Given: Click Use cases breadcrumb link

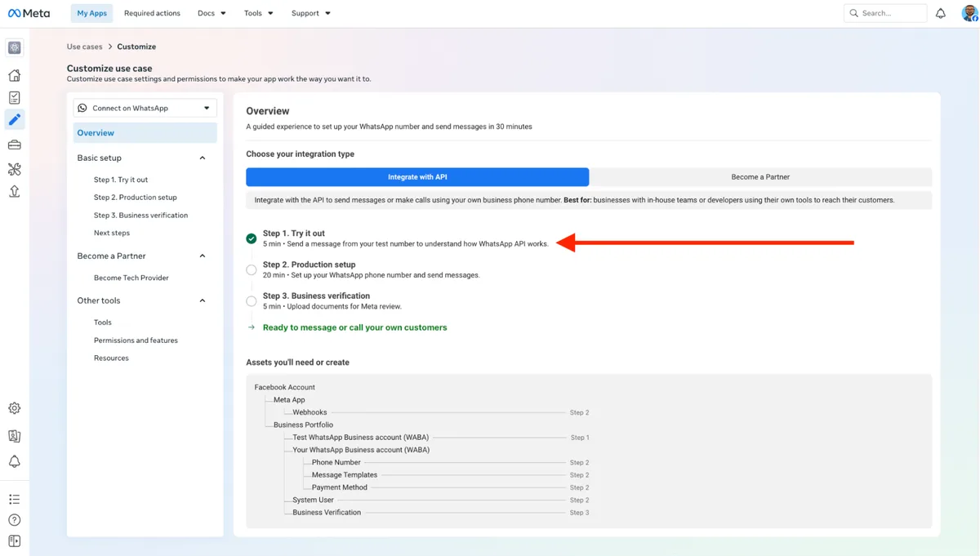Looking at the screenshot, I should (x=85, y=47).
